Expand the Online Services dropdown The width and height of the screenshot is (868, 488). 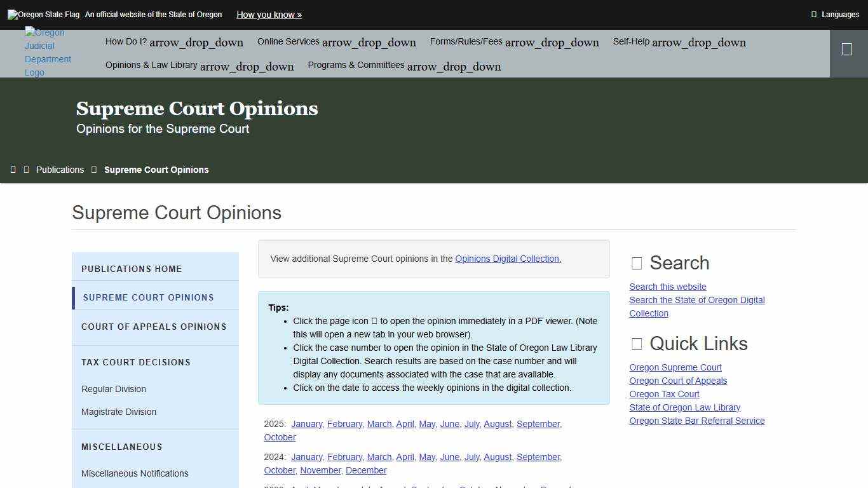tap(336, 41)
